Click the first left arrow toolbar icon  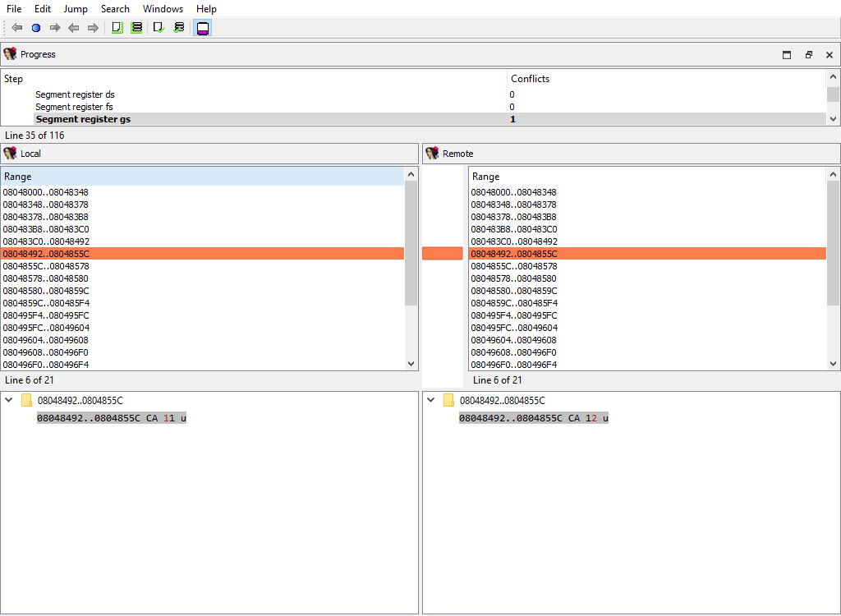tap(16, 28)
